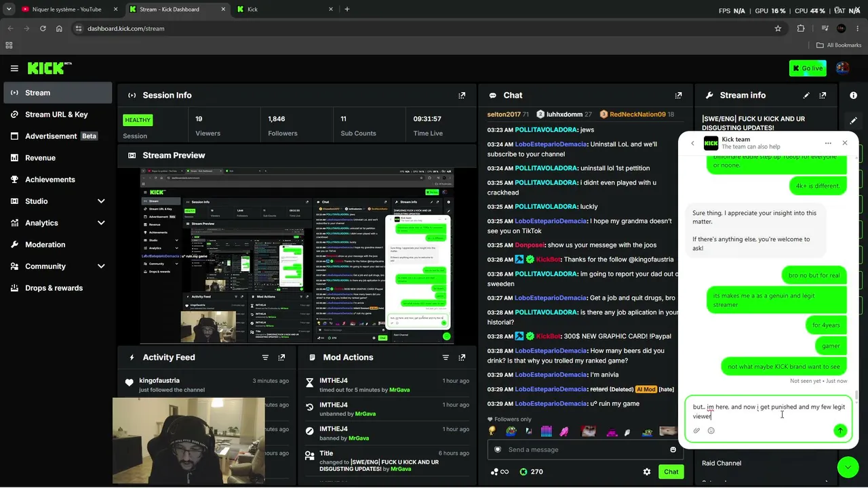This screenshot has height=488, width=868.
Task: Open All Bookmarks folder
Action: (839, 45)
